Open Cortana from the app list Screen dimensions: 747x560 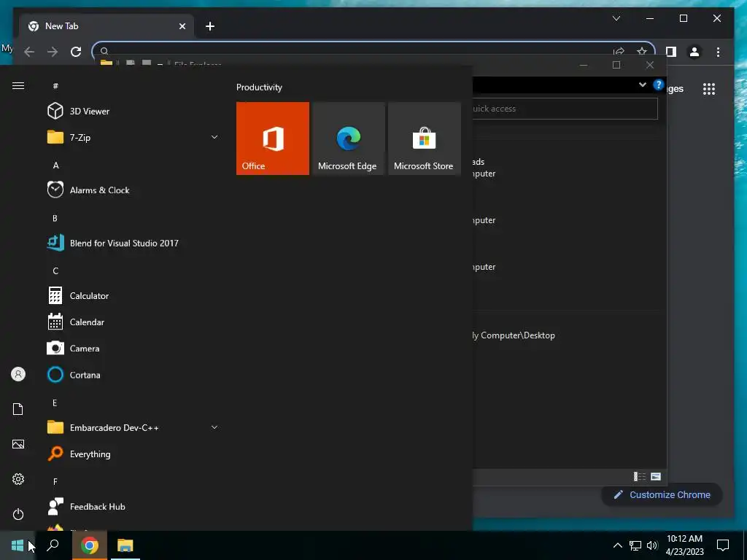[x=85, y=375]
